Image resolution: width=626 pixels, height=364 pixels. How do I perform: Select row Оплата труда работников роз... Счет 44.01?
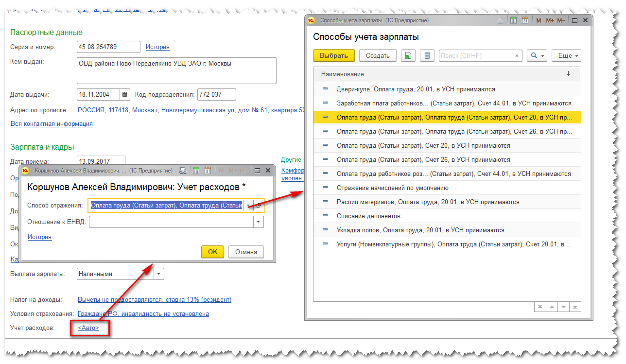pyautogui.click(x=447, y=174)
